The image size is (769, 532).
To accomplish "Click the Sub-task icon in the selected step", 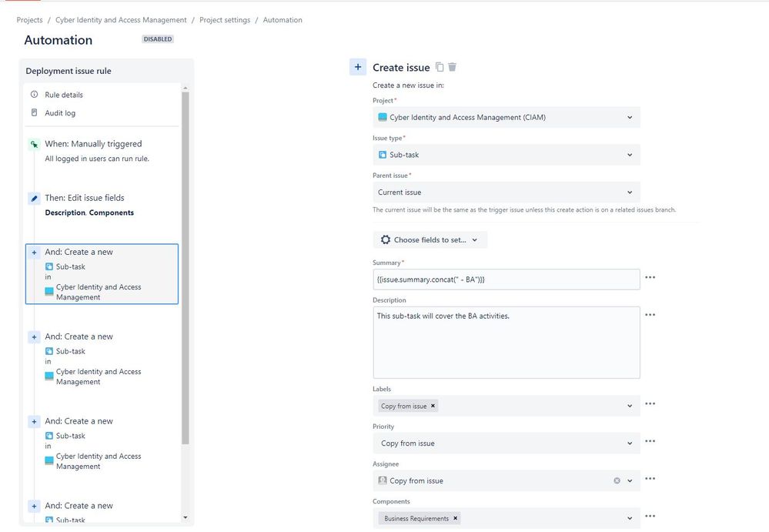I will pyautogui.click(x=49, y=266).
